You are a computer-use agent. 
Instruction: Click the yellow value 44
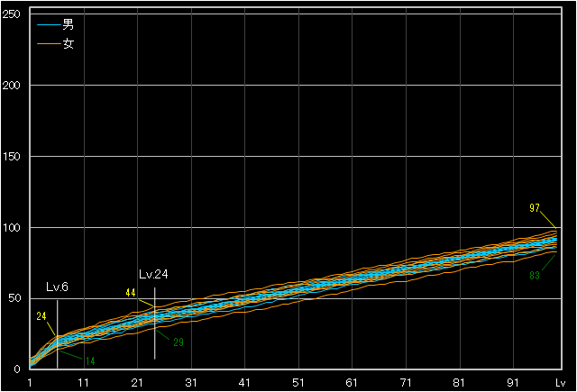point(131,293)
